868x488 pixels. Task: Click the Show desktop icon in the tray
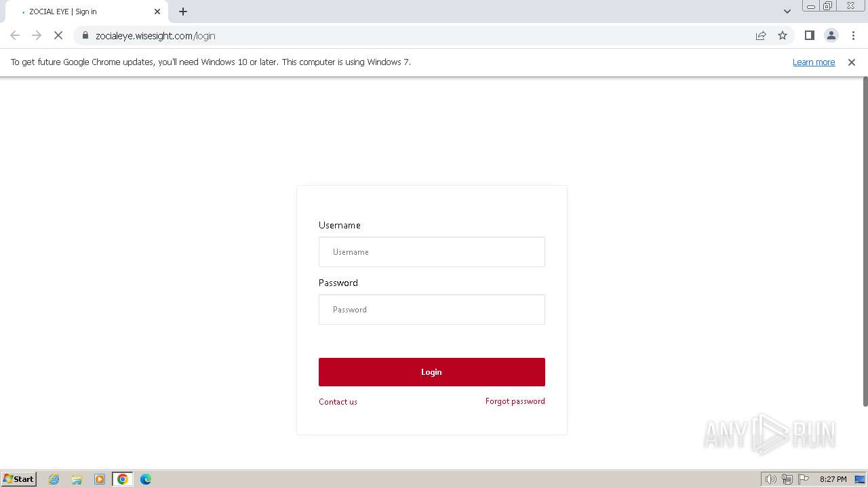(x=860, y=479)
